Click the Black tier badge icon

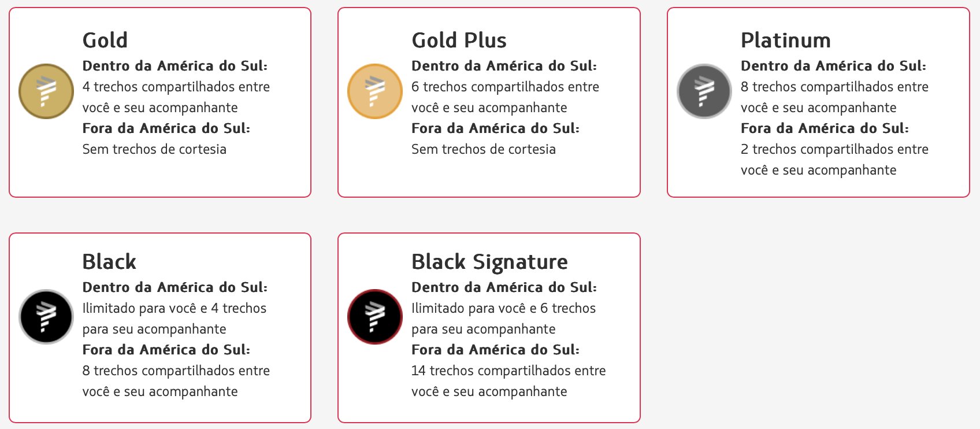[46, 317]
